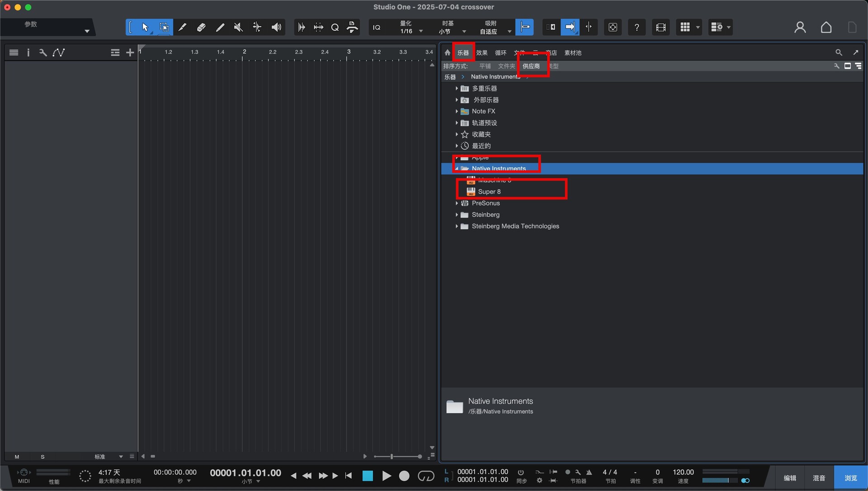Toggle Ripple Edit icon

click(551, 27)
